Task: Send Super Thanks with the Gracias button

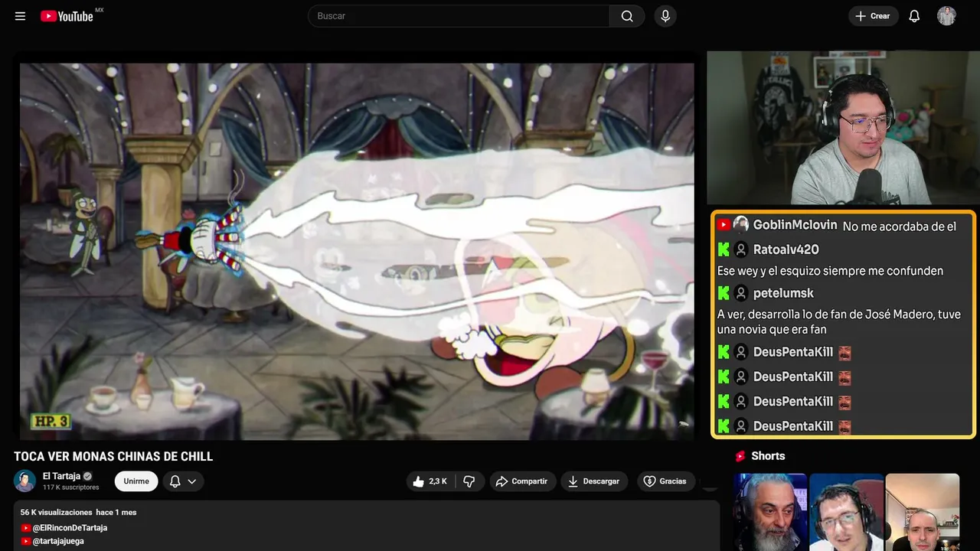Action: [665, 481]
